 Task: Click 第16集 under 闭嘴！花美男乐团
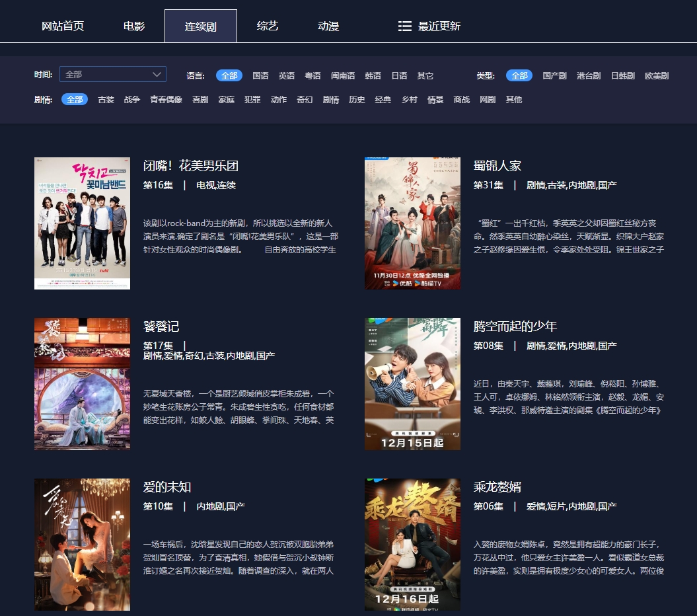159,185
